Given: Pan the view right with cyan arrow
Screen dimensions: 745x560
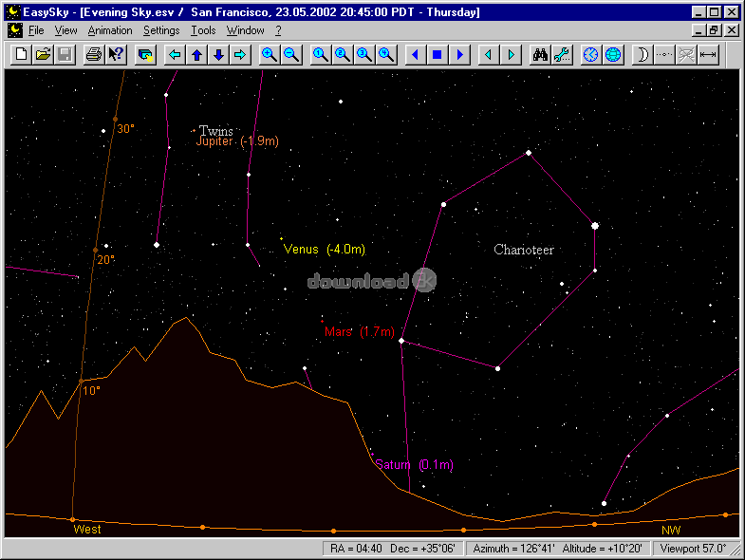Looking at the screenshot, I should tap(240, 55).
